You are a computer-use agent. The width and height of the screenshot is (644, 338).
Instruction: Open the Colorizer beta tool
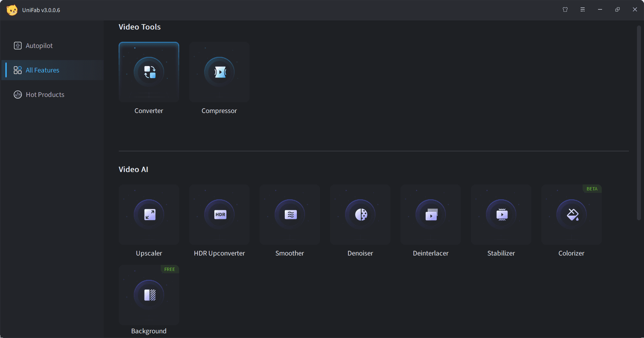(572, 215)
